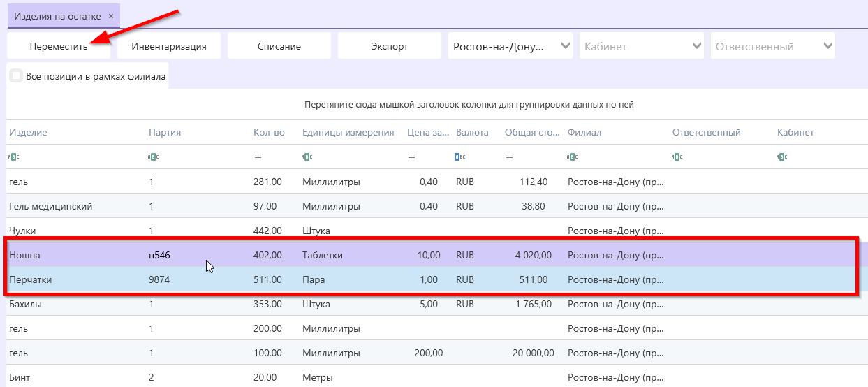The height and width of the screenshot is (387, 868).
Task: Click total cost cell 20 000,00
Action: point(534,353)
